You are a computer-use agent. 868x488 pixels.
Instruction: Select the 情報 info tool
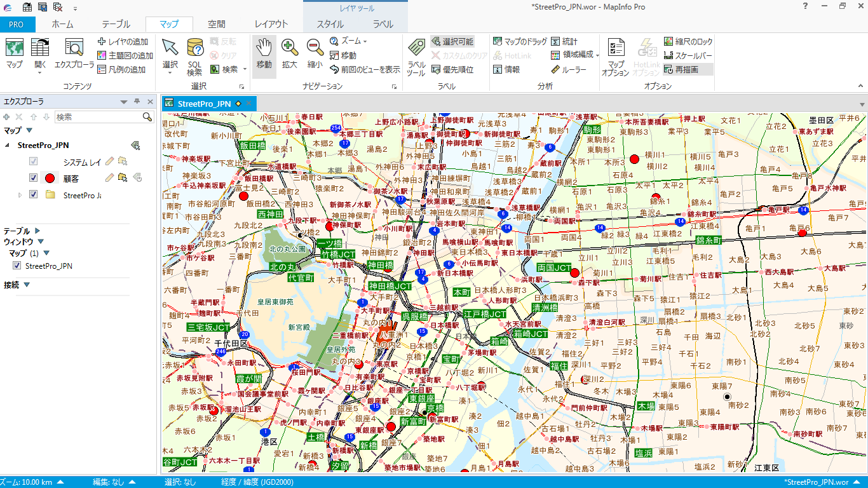coord(506,69)
